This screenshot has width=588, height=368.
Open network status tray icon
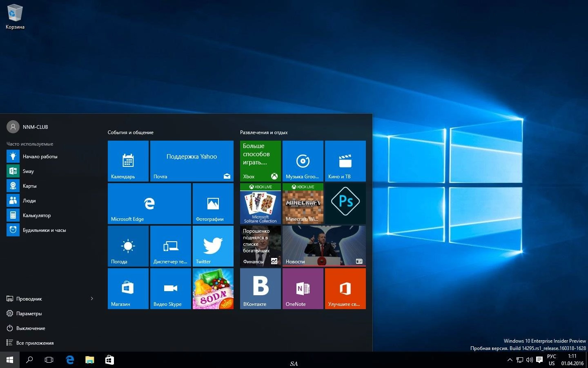point(520,360)
